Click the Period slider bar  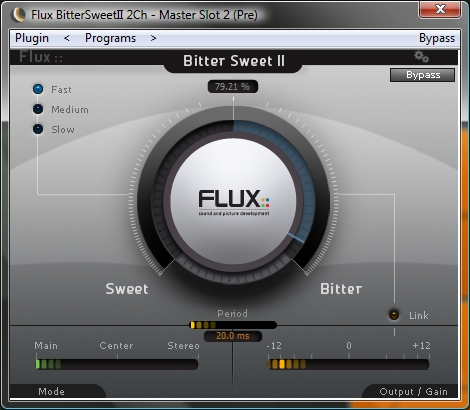[233, 325]
